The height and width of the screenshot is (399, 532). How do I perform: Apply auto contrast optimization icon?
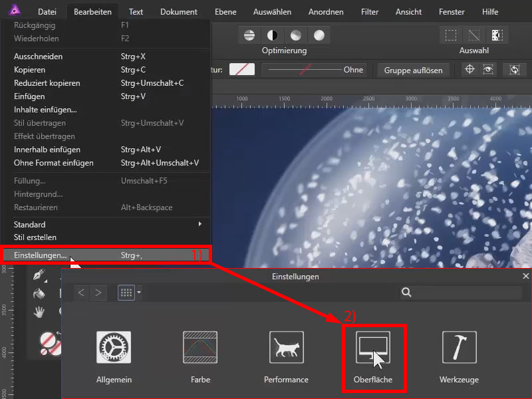pos(273,35)
